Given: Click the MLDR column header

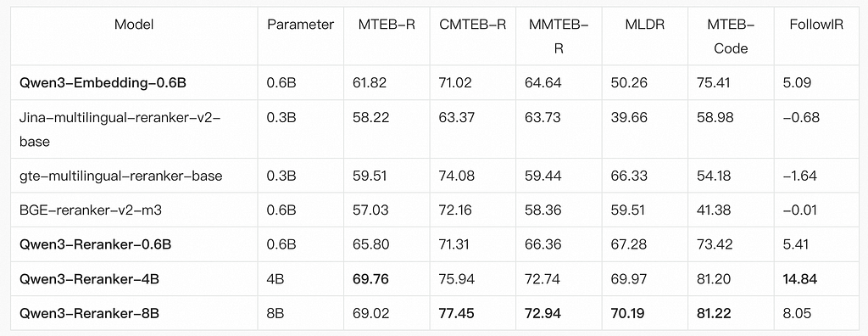Looking at the screenshot, I should pyautogui.click(x=644, y=25).
